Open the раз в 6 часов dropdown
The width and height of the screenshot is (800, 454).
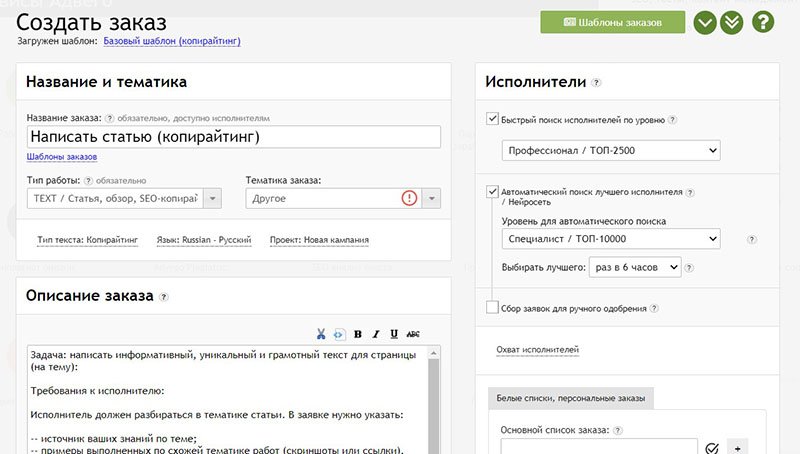635,267
